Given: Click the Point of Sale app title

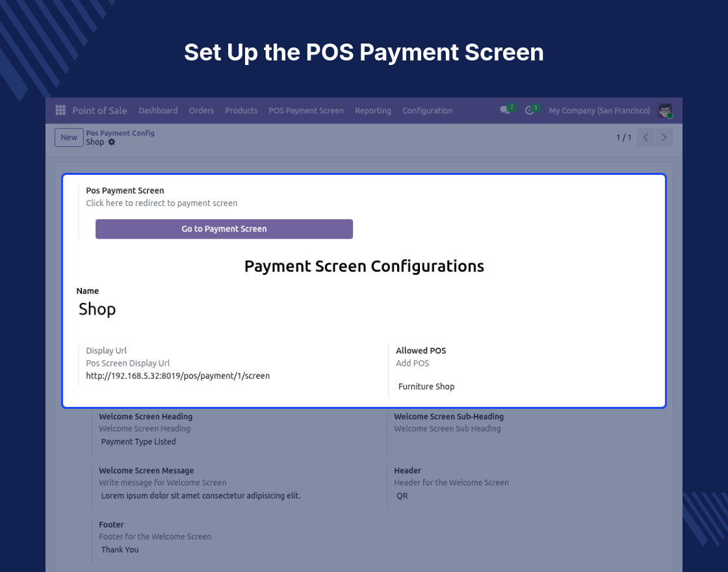Looking at the screenshot, I should (99, 110).
